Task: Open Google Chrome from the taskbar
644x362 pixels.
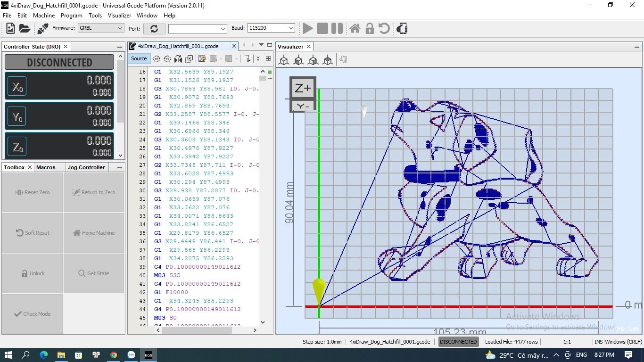Action: tap(114, 355)
